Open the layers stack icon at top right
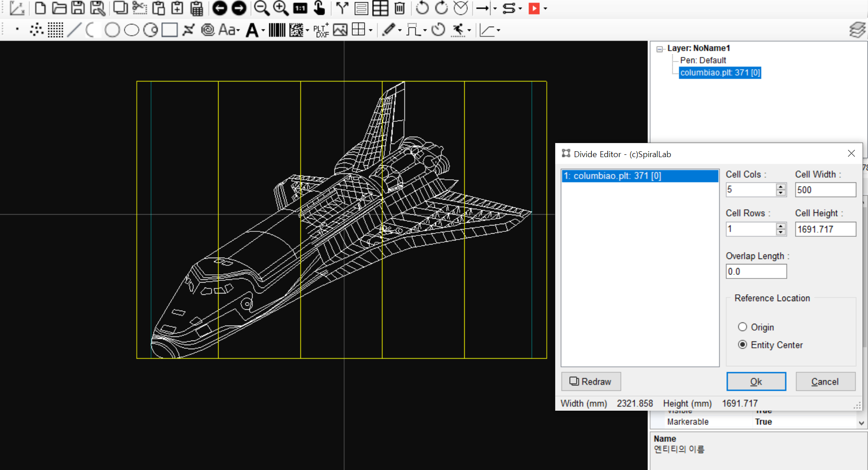 coord(857,30)
